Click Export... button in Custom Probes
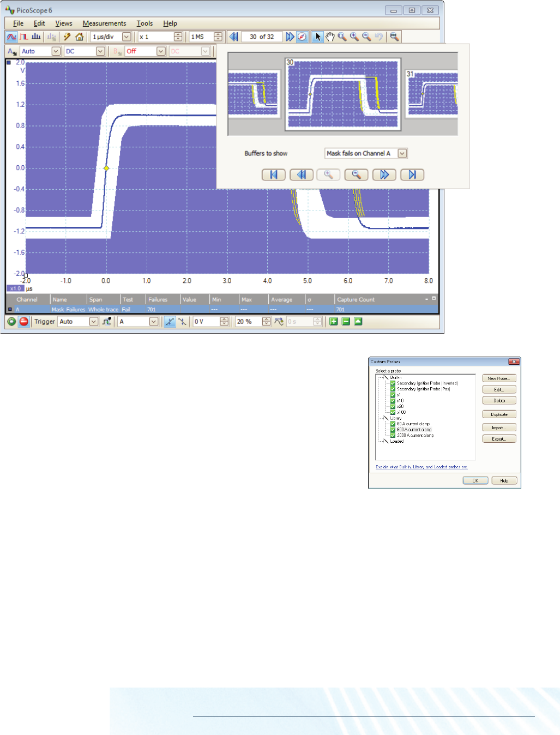The image size is (560, 735). [499, 439]
